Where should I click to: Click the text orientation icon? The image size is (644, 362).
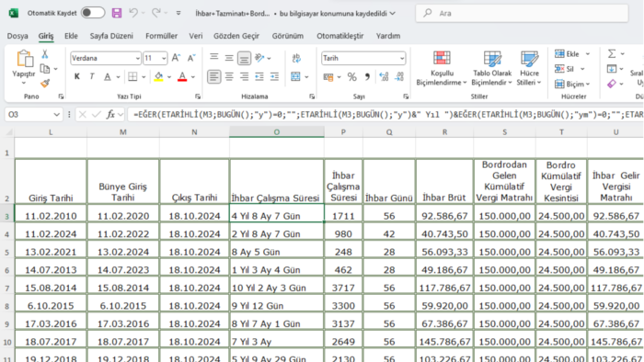[x=259, y=58]
